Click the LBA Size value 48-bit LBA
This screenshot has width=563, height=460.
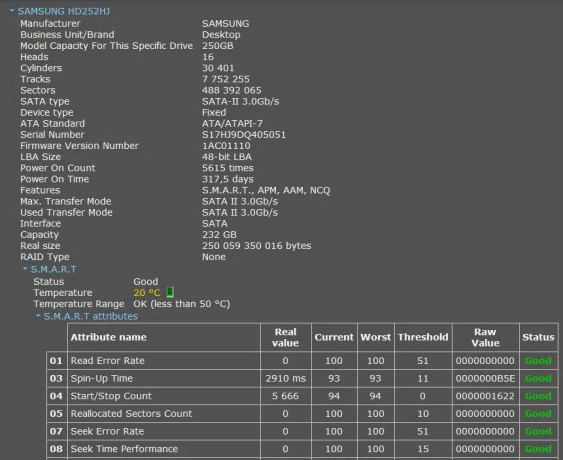tap(227, 157)
